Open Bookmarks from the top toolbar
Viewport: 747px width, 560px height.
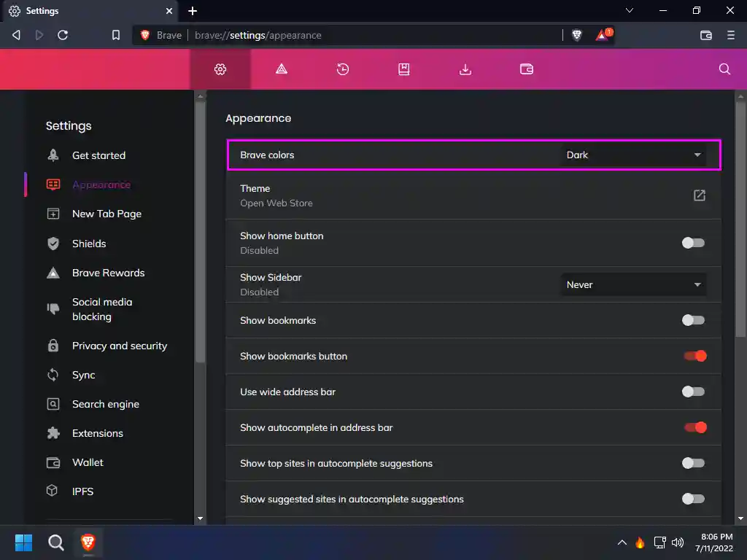pyautogui.click(x=403, y=69)
